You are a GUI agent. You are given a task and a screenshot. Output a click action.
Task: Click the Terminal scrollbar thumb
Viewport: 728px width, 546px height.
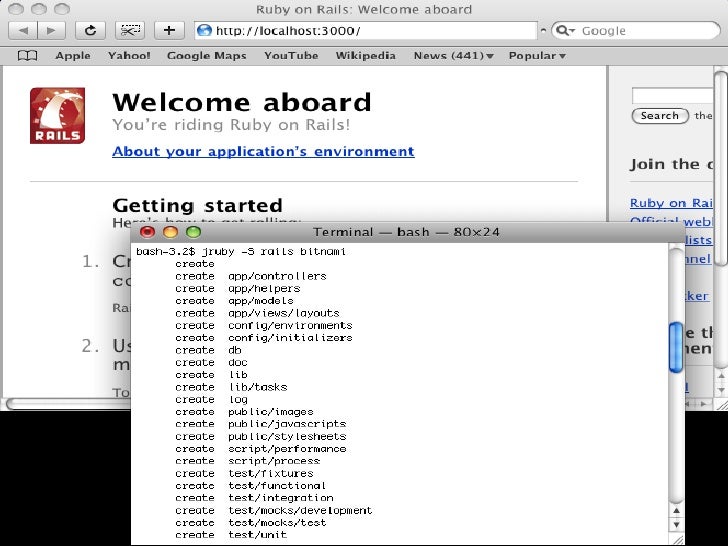point(676,347)
